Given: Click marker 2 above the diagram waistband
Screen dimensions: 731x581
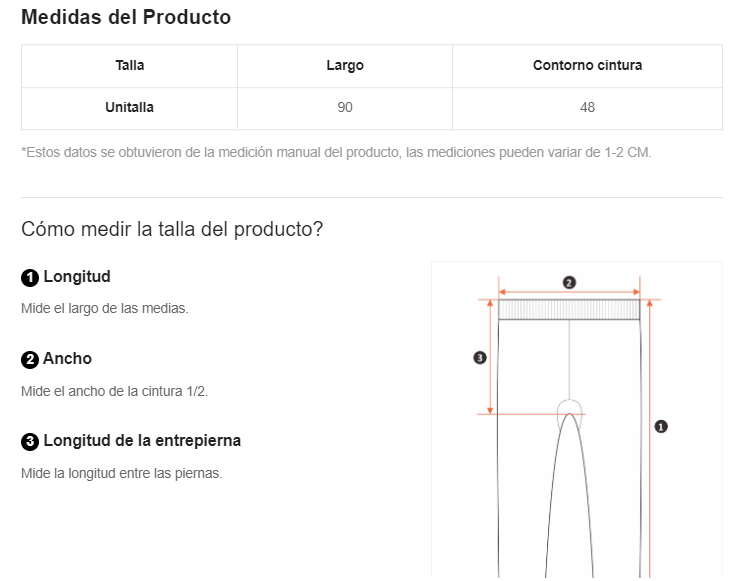Looking at the screenshot, I should (x=569, y=283).
